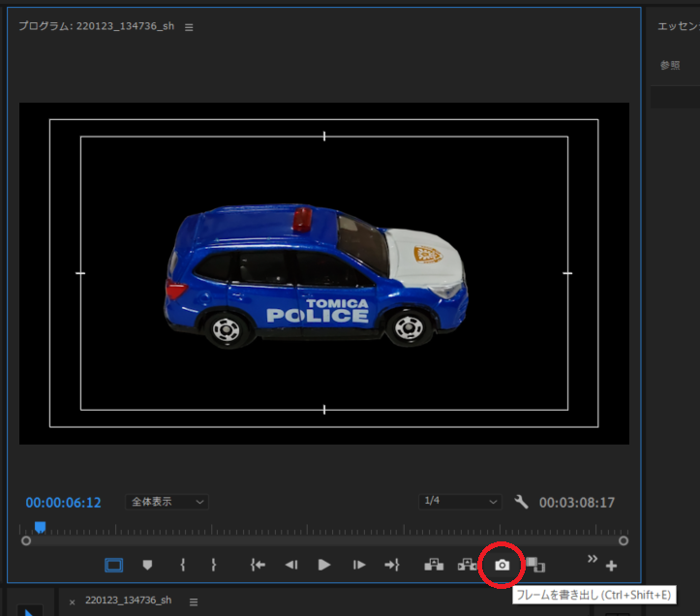Click the Mark In bracket icon

point(182,565)
